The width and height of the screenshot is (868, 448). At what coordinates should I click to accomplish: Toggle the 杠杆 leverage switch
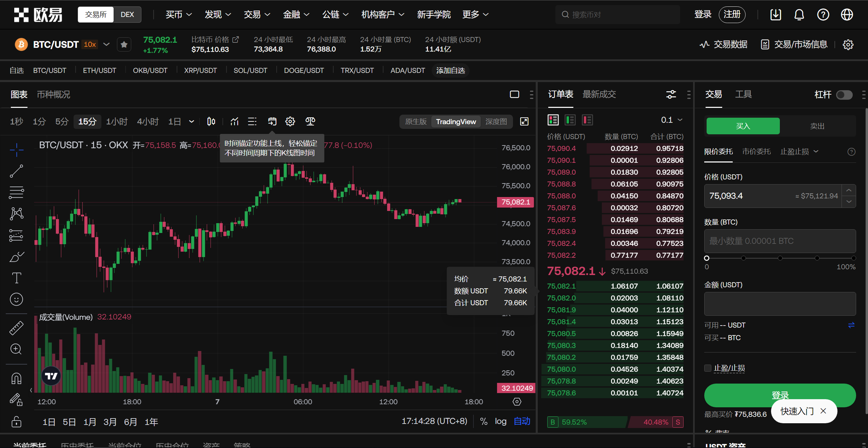[844, 95]
